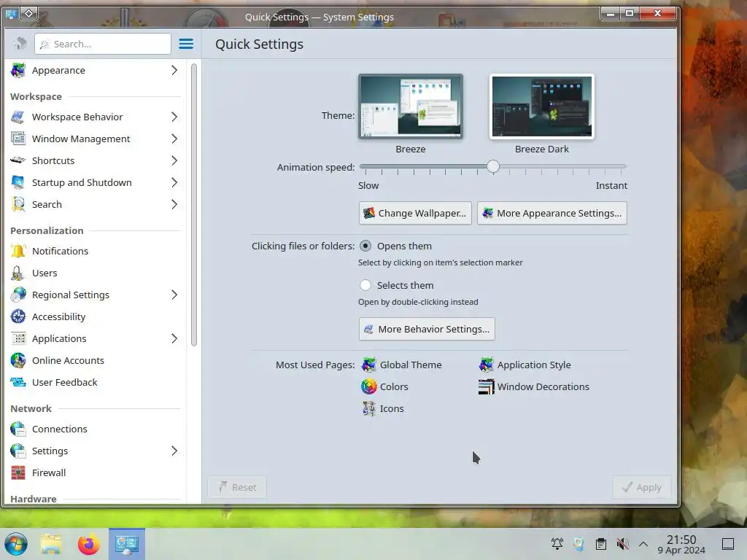Click the start menu orb
Image resolution: width=747 pixels, height=560 pixels.
pos(16,544)
